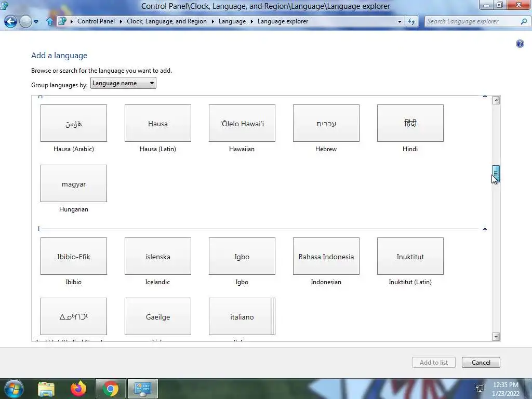Collapse the I group with its chevron
This screenshot has width=532, height=399.
[485, 229]
